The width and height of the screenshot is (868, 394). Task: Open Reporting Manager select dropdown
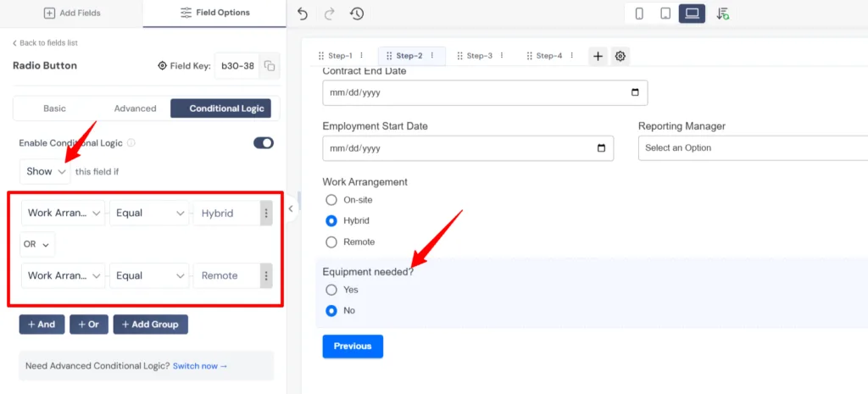coord(753,148)
